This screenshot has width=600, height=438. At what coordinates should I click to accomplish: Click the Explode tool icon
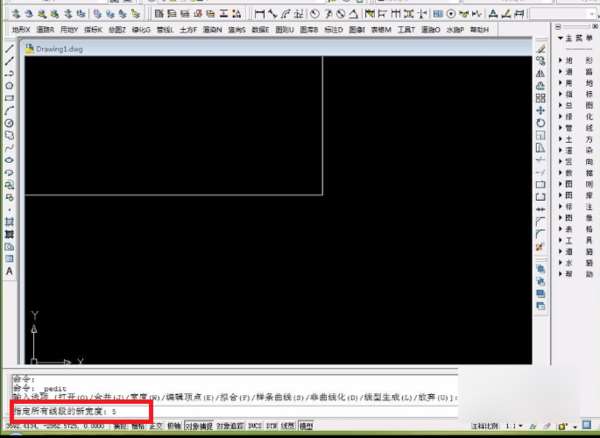[540, 247]
